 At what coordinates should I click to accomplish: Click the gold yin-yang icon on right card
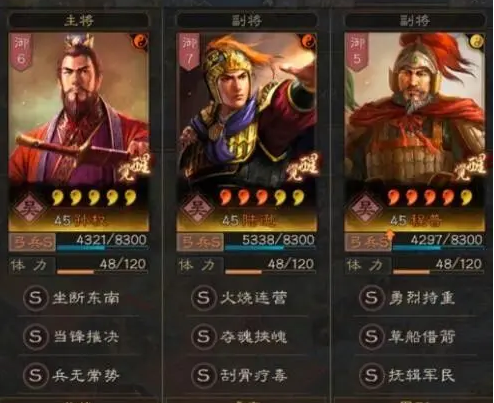(x=477, y=41)
